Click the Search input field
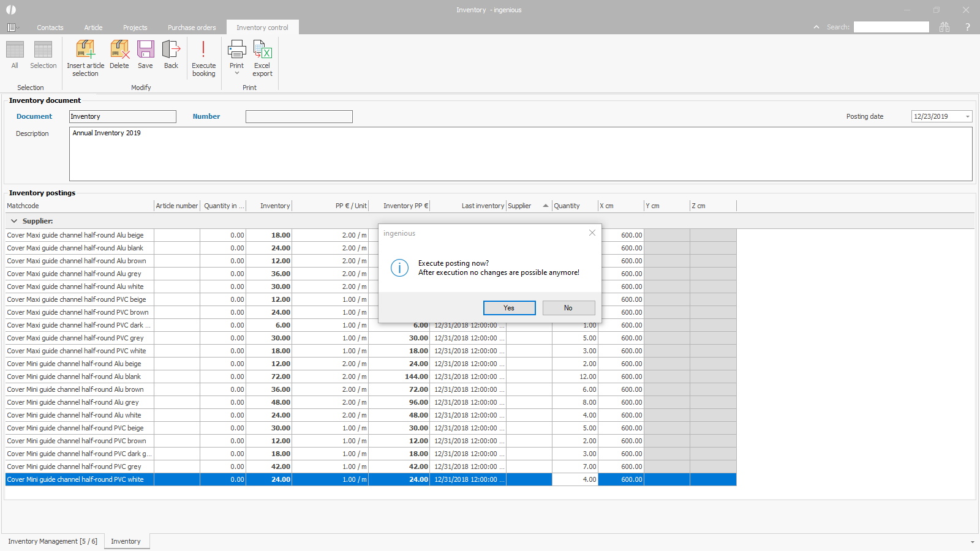 [x=891, y=27]
